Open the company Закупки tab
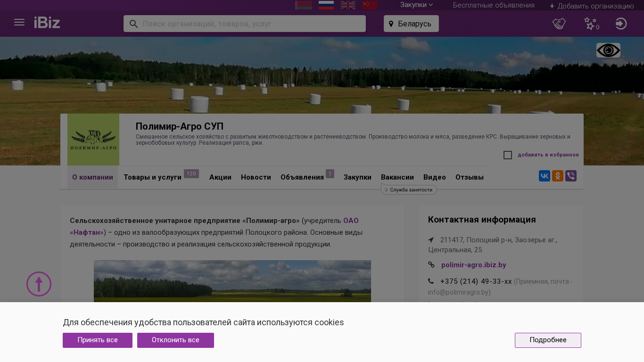This screenshot has height=362, width=644. pos(357,177)
